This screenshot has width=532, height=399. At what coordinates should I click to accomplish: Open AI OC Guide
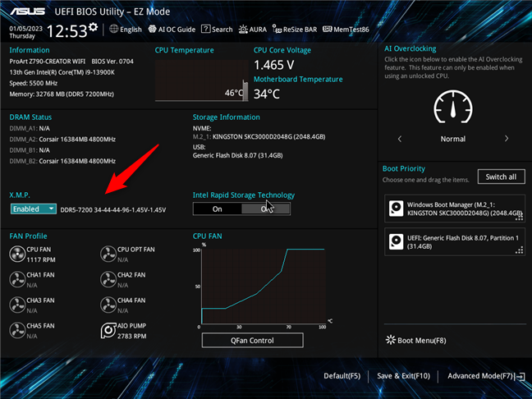point(172,30)
